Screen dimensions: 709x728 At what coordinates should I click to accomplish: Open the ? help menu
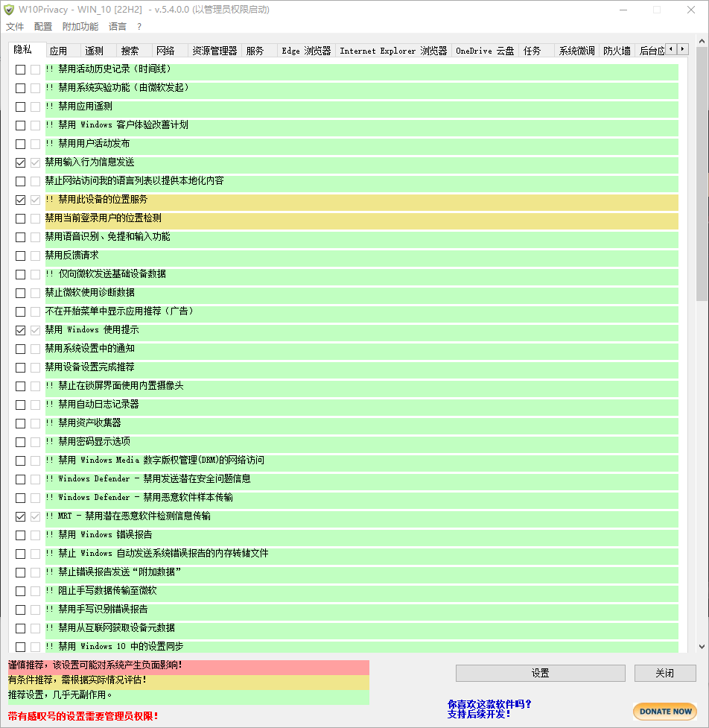[x=139, y=27]
